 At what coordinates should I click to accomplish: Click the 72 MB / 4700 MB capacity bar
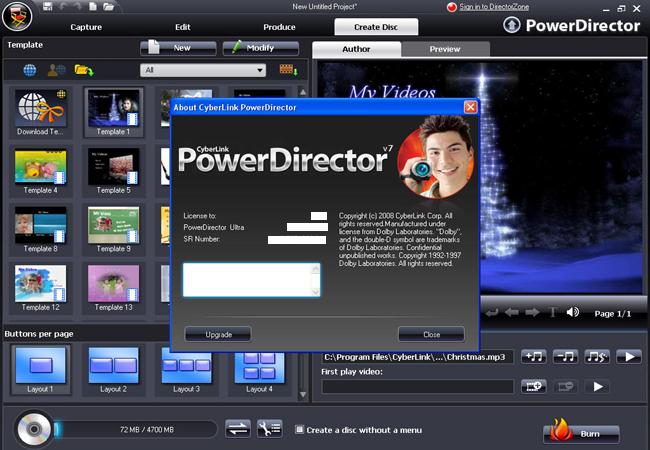click(x=137, y=430)
